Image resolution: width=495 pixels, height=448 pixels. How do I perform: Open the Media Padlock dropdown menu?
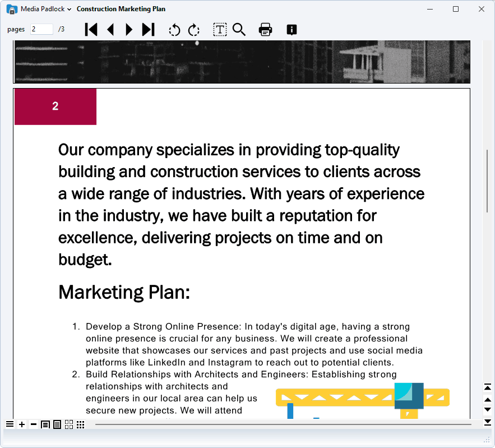click(x=46, y=9)
